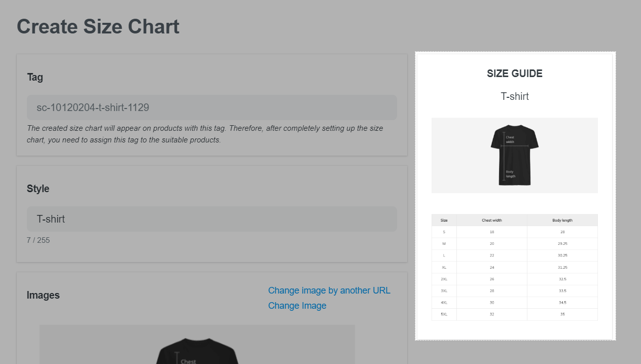Click the 5XL size cell in the table
The width and height of the screenshot is (641, 364).
click(444, 314)
